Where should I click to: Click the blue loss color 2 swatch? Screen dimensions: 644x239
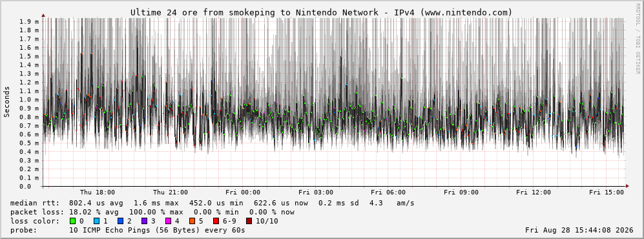point(121,221)
